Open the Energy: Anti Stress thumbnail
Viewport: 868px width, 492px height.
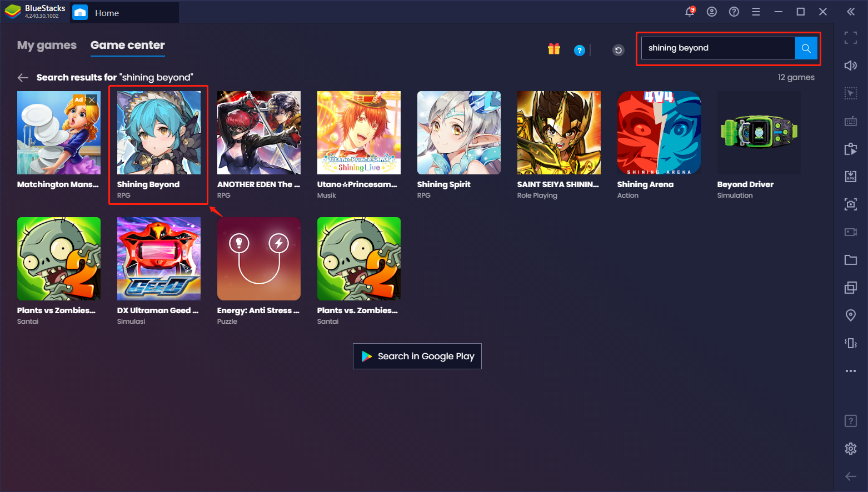pyautogui.click(x=259, y=259)
